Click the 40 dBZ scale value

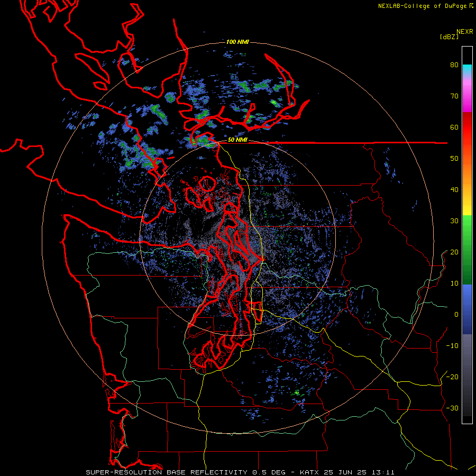(454, 190)
